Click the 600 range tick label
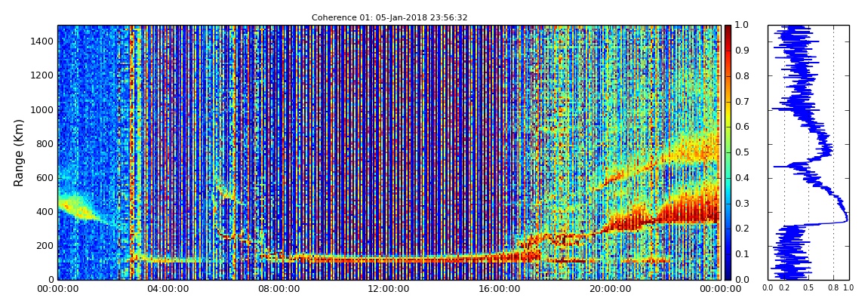Viewport: 868px width, 307px height. 45,177
